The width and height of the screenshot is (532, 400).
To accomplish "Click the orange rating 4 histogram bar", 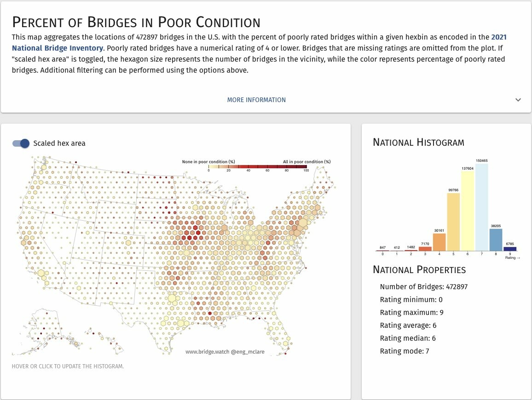I will 439,242.
